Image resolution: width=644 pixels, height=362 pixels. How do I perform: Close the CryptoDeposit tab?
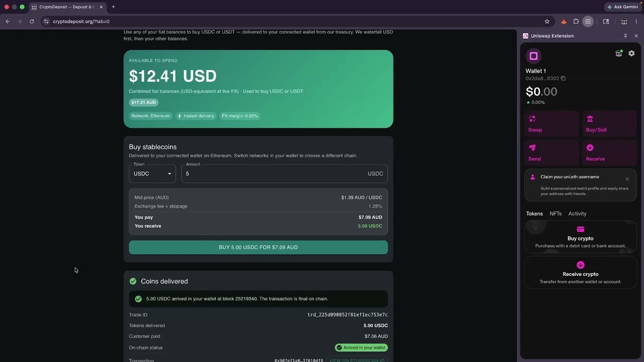[x=101, y=7]
